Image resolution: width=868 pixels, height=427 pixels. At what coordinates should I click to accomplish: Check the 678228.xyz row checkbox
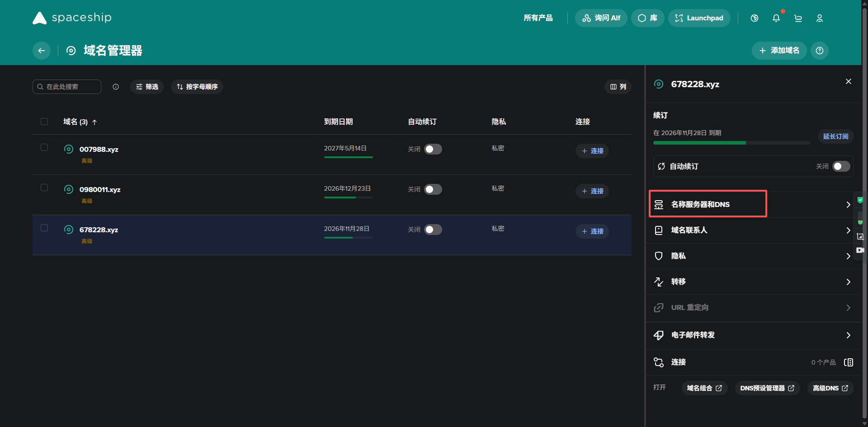pos(44,228)
